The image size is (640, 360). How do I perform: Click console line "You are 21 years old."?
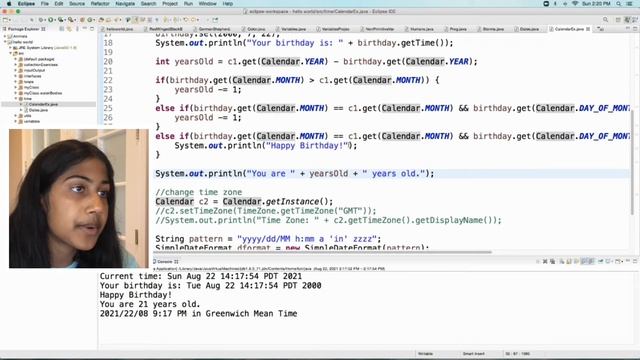[x=150, y=304]
